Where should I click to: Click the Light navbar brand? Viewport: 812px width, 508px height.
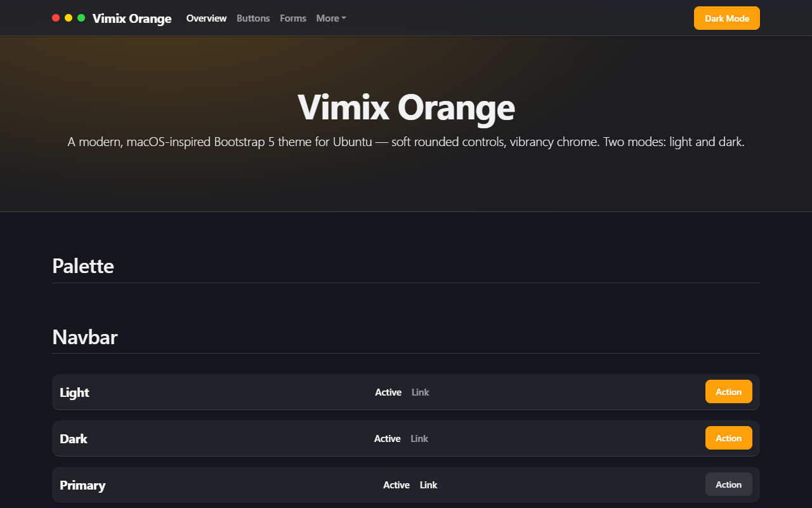[74, 392]
